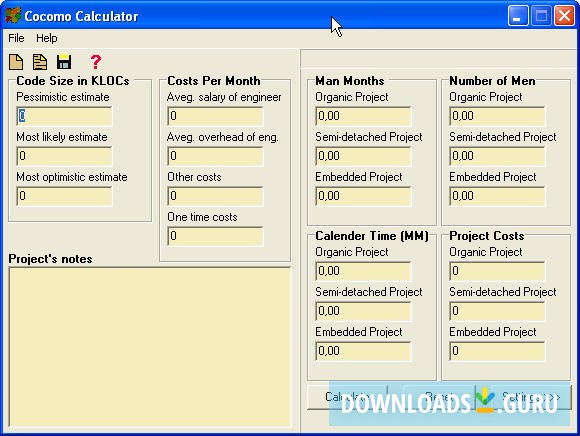
Task: Click the 'Pessimistic estimate' label
Action: (x=63, y=97)
